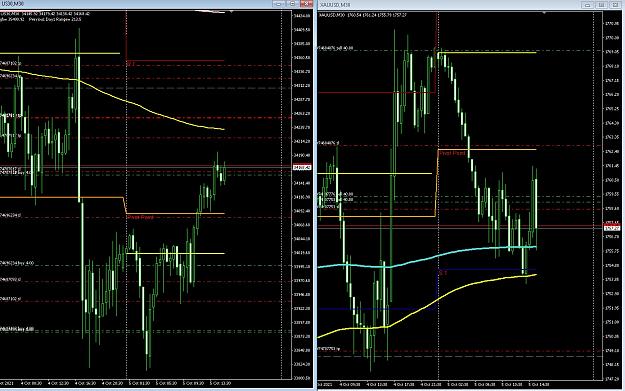Click the chart shift triangle in US30 chart

pyautogui.click(x=231, y=12)
